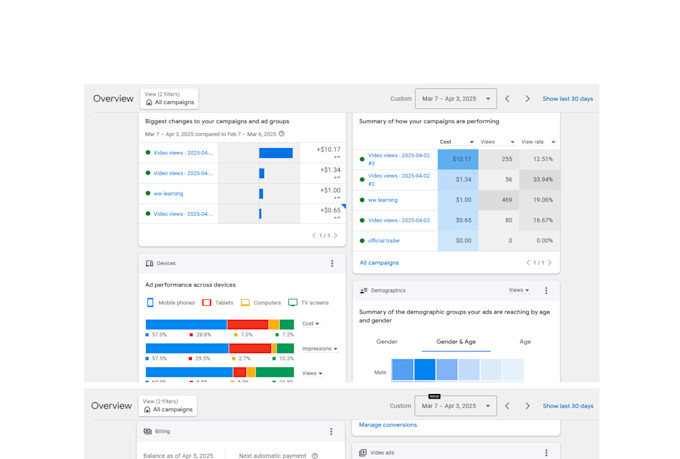Open the View rate column dropdown in the summary table
Viewport: 680px width, 459px height.
(538, 142)
